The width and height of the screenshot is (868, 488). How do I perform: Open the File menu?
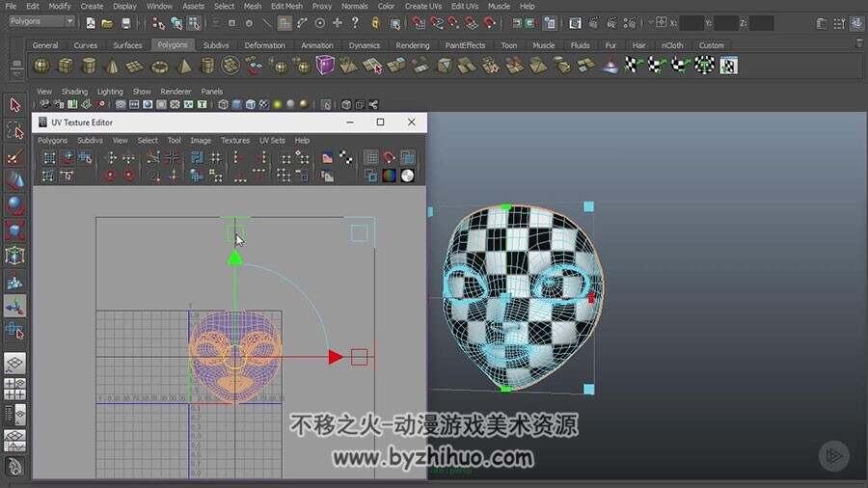(x=11, y=6)
